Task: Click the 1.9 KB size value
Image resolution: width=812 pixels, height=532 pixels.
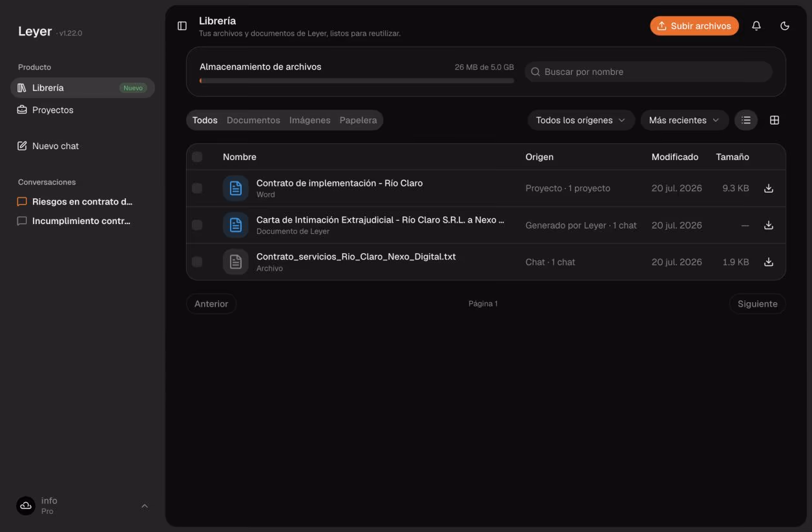Action: tap(736, 262)
